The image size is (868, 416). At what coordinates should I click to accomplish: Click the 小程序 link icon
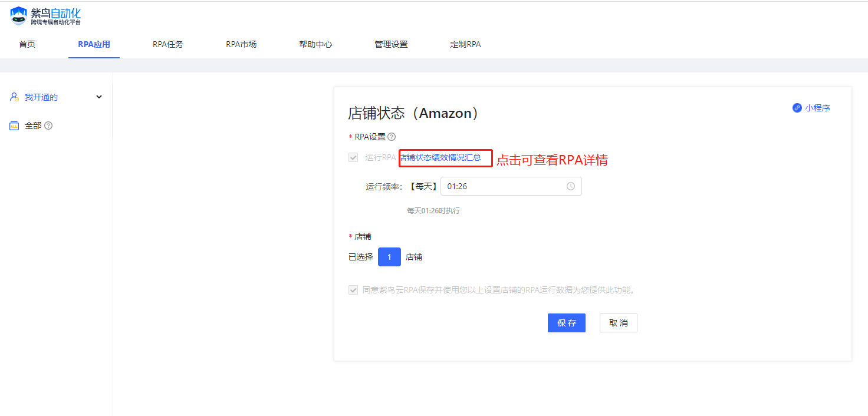pos(797,108)
